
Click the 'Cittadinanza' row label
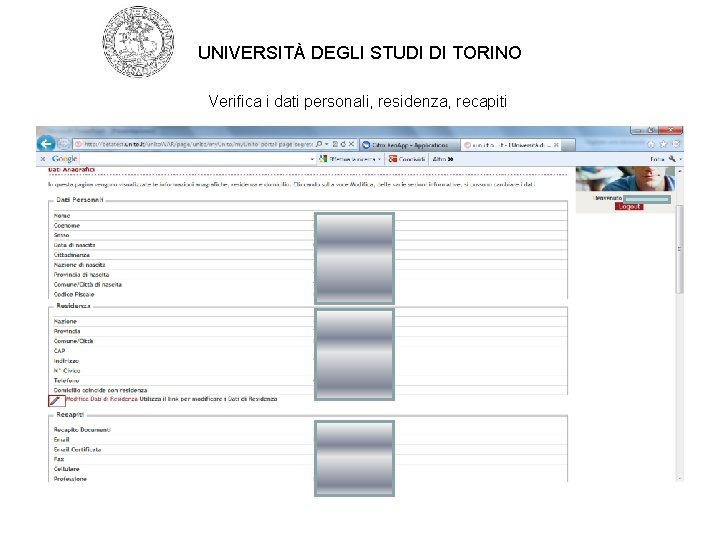pyautogui.click(x=72, y=255)
